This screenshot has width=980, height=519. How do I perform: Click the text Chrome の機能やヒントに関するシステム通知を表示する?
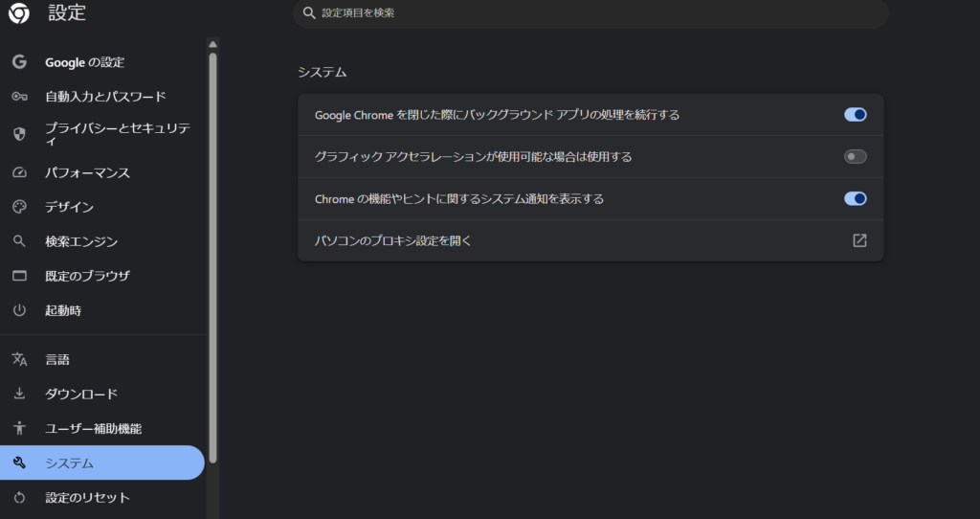(x=459, y=199)
